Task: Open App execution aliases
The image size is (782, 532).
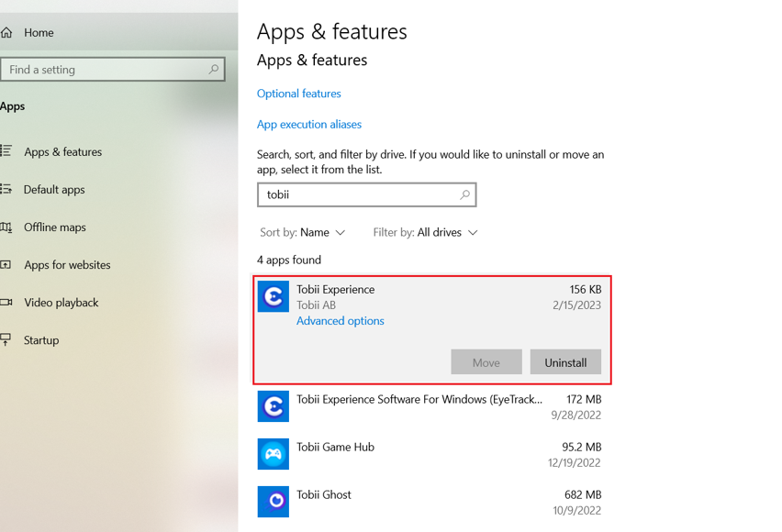Action: 309,124
